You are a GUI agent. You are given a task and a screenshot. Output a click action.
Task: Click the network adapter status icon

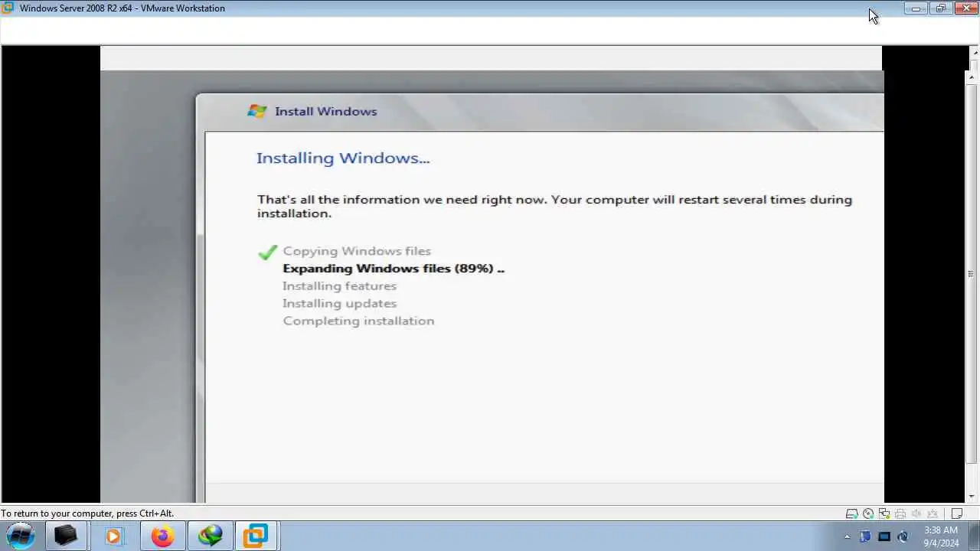[x=884, y=514]
